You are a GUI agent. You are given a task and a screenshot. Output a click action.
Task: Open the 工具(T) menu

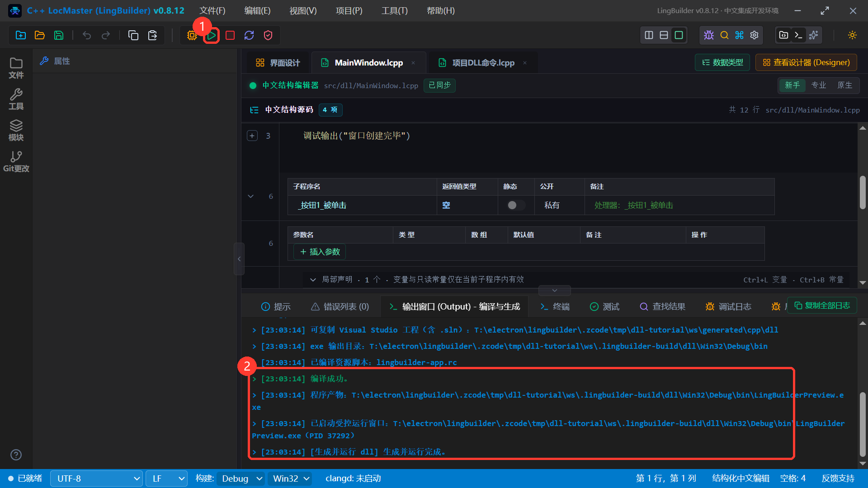[394, 10]
